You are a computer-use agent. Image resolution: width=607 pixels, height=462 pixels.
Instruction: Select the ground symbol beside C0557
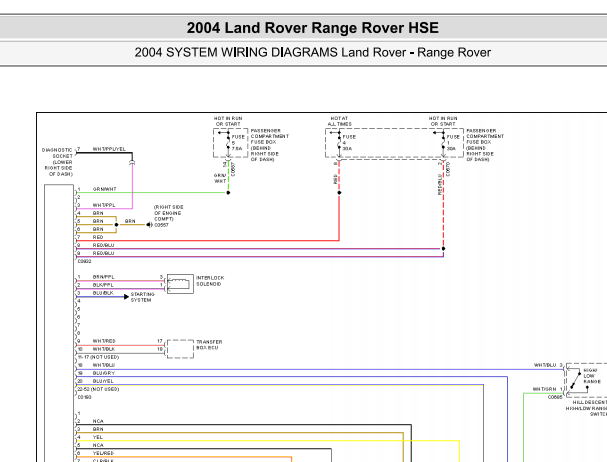click(x=149, y=225)
